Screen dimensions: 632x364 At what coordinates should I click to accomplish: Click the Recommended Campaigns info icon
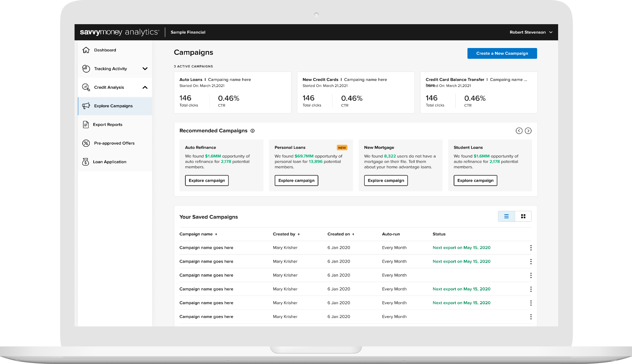pyautogui.click(x=253, y=131)
